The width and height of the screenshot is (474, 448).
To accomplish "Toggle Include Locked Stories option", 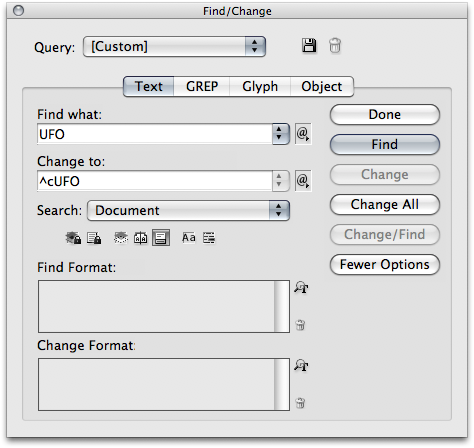I will coord(94,238).
